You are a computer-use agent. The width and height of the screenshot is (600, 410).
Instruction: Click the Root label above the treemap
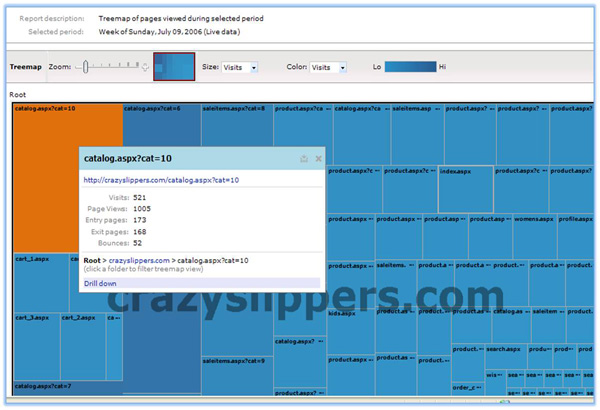point(18,95)
